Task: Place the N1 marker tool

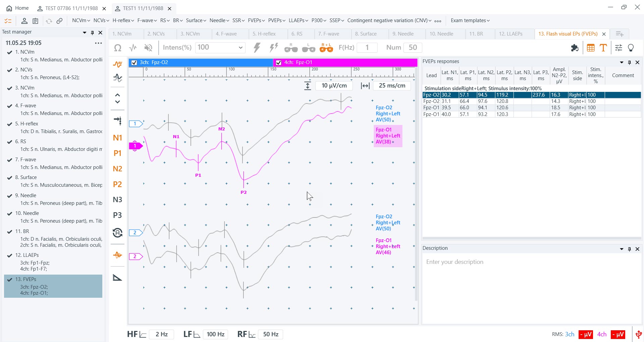Action: (x=117, y=138)
